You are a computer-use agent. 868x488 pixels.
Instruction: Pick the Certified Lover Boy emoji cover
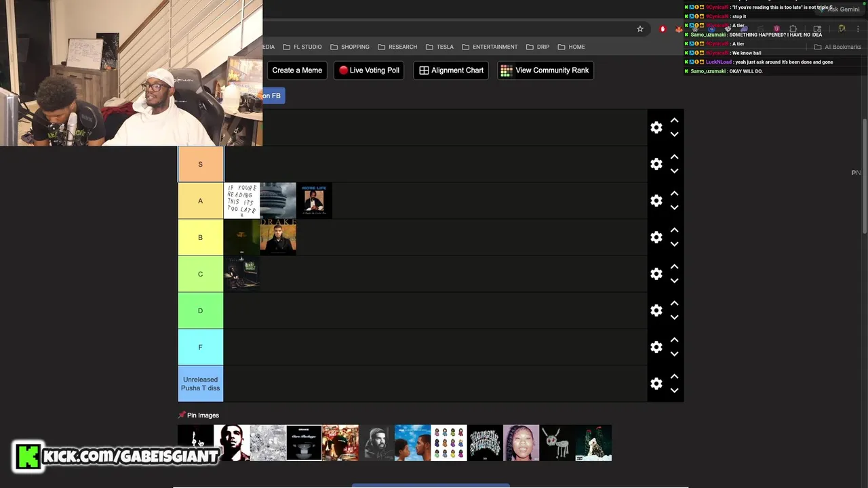coord(449,443)
